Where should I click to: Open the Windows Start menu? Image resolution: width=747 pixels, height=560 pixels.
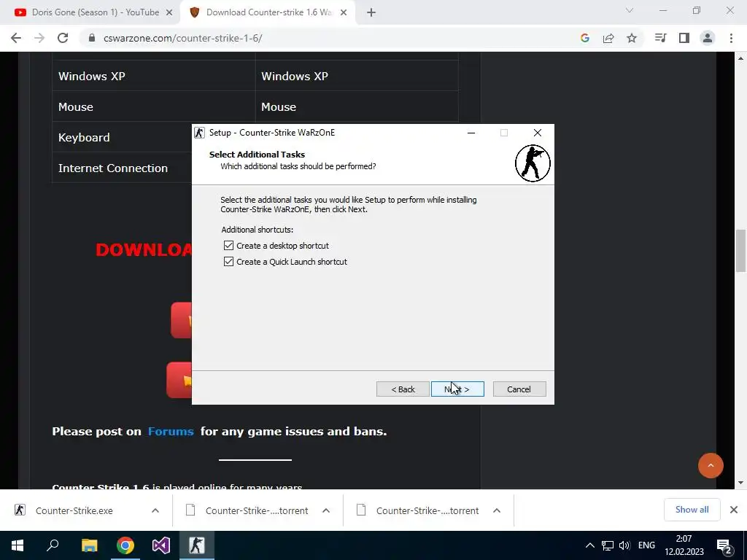(x=18, y=545)
